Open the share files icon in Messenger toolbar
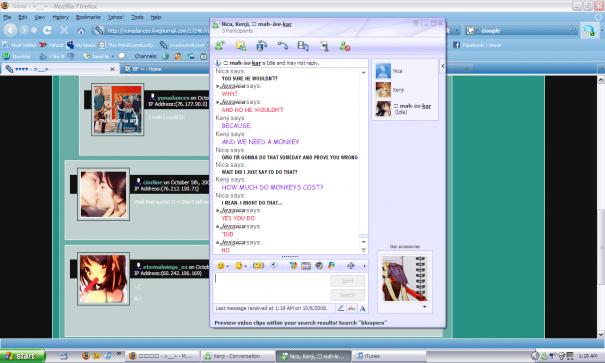 241,46
